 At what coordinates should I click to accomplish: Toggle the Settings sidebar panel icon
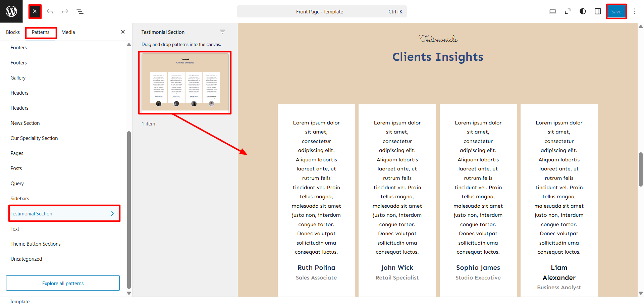point(598,11)
